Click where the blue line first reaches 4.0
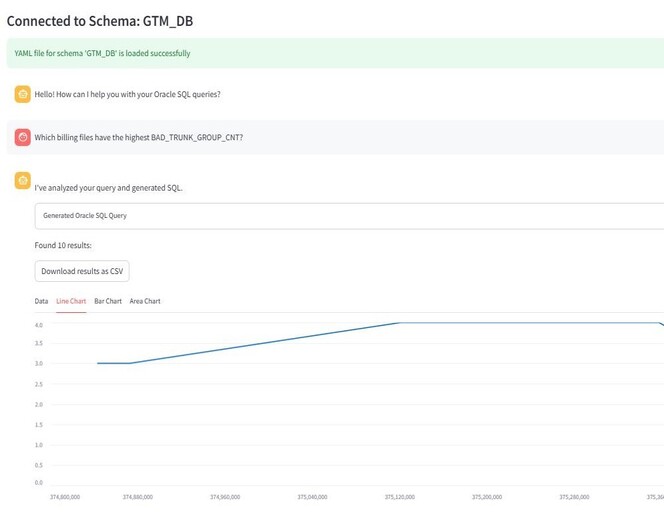Image resolution: width=664 pixels, height=520 pixels. click(x=400, y=323)
